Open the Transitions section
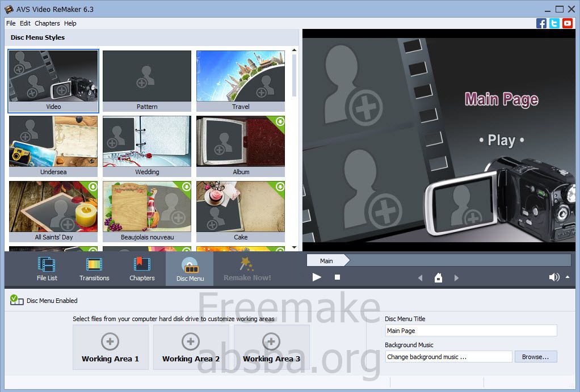 tap(94, 269)
